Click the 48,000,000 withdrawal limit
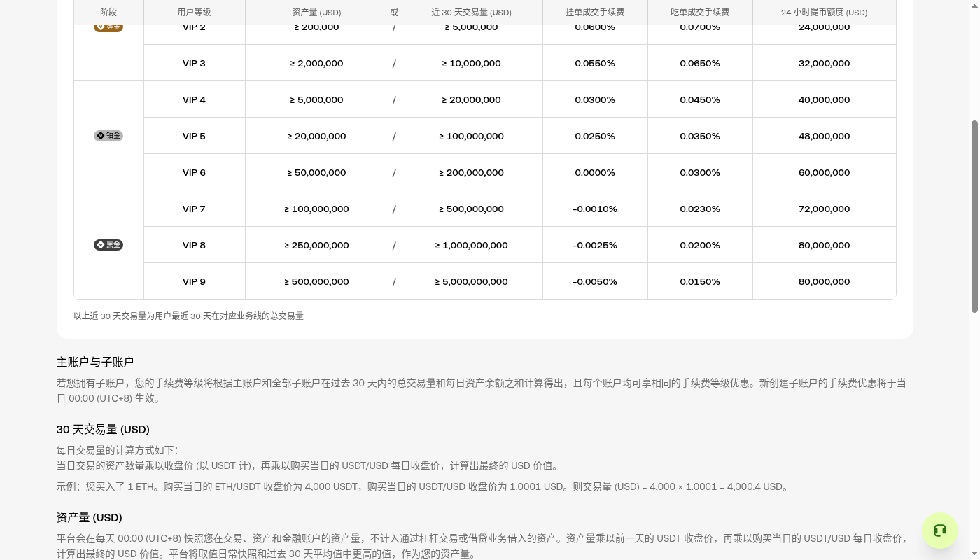Screen dimensions: 980x560 (824, 136)
